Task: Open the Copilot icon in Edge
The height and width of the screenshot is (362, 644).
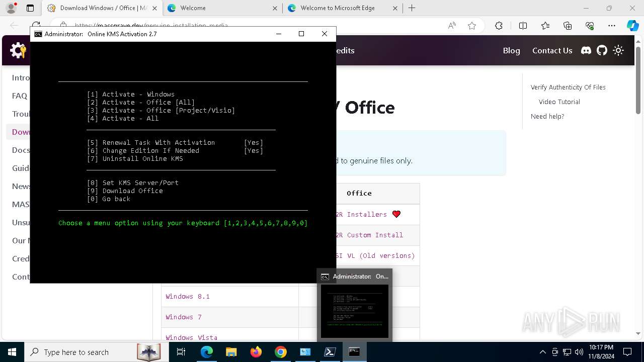Action: click(632, 26)
